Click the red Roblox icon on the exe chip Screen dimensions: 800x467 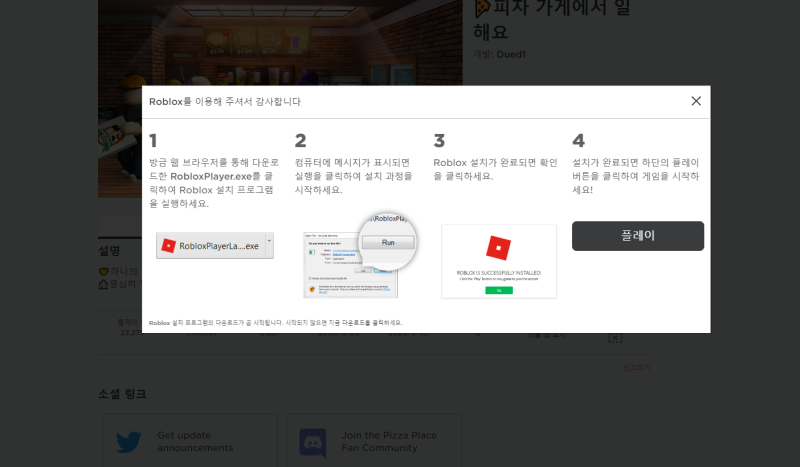click(168, 246)
